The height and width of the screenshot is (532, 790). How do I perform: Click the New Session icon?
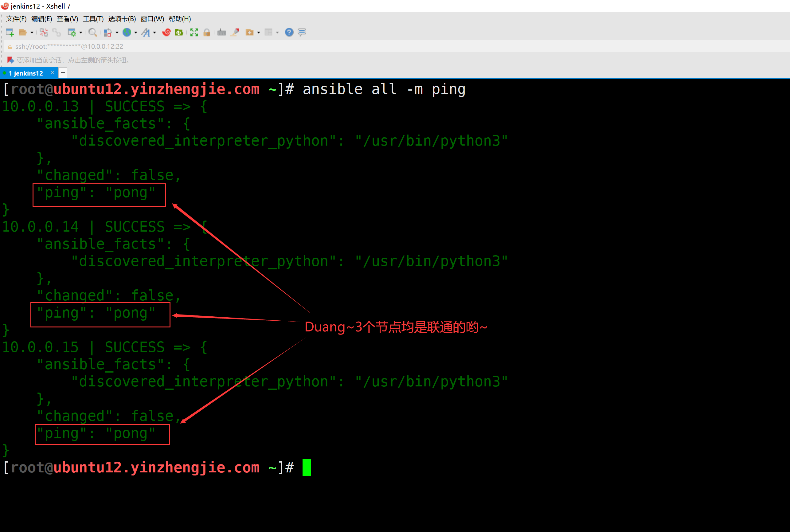click(x=10, y=32)
